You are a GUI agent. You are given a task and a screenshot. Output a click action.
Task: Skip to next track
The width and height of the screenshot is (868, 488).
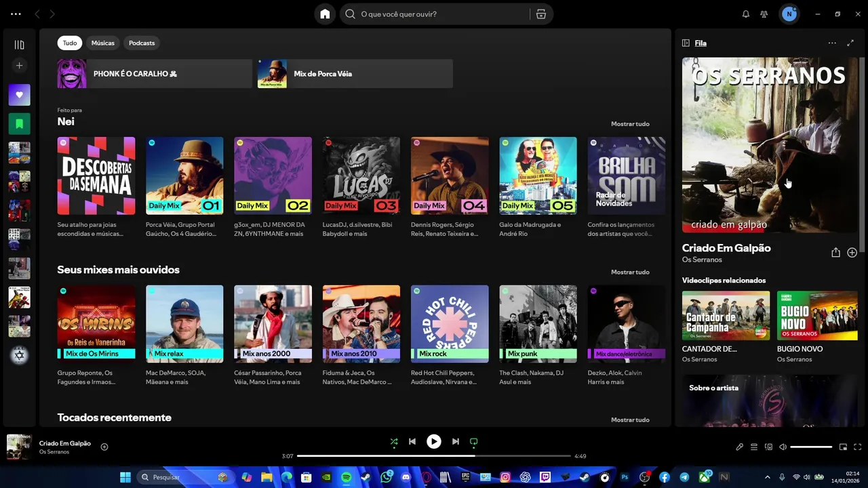pyautogui.click(x=455, y=441)
